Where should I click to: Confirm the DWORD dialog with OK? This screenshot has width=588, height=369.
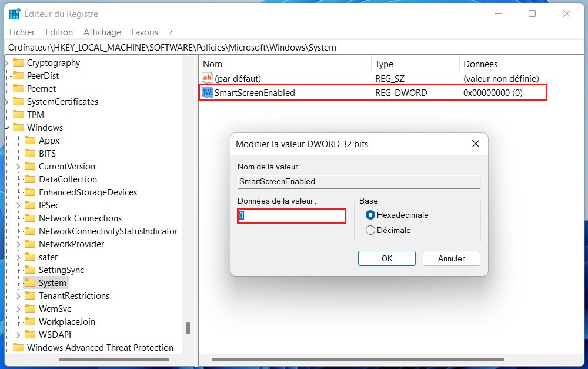tap(387, 258)
